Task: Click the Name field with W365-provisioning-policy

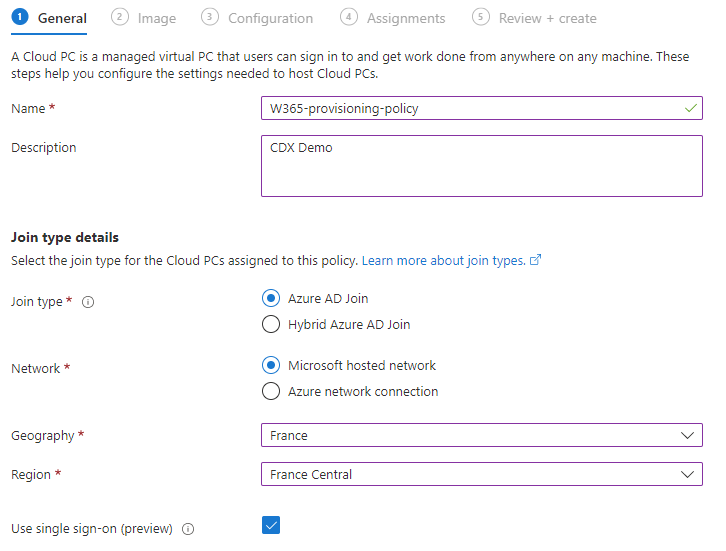Action: pos(482,108)
